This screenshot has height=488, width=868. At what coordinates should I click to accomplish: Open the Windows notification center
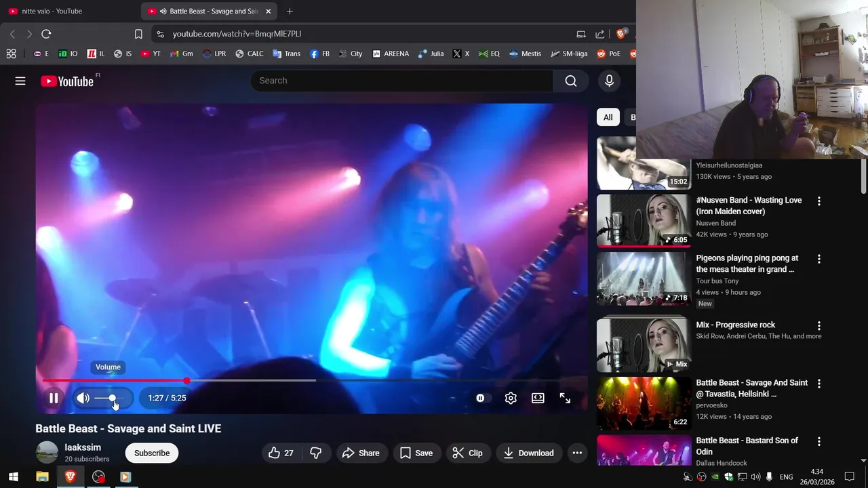click(849, 476)
